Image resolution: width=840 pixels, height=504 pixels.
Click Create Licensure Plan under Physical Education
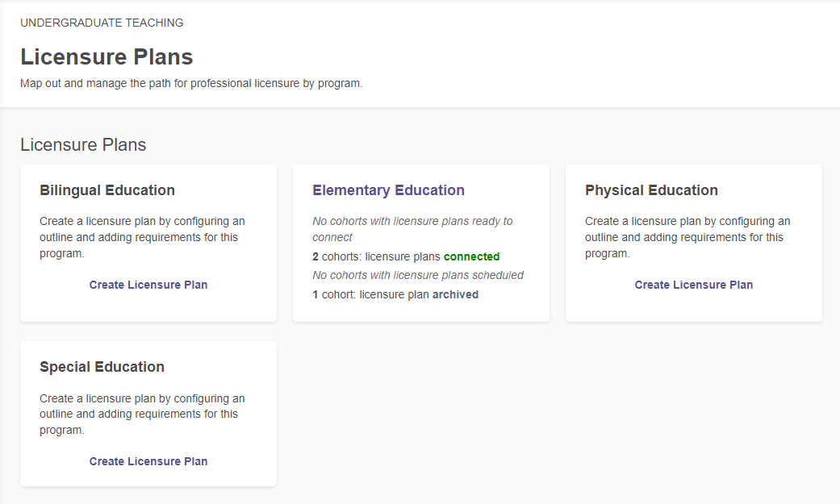click(x=694, y=285)
